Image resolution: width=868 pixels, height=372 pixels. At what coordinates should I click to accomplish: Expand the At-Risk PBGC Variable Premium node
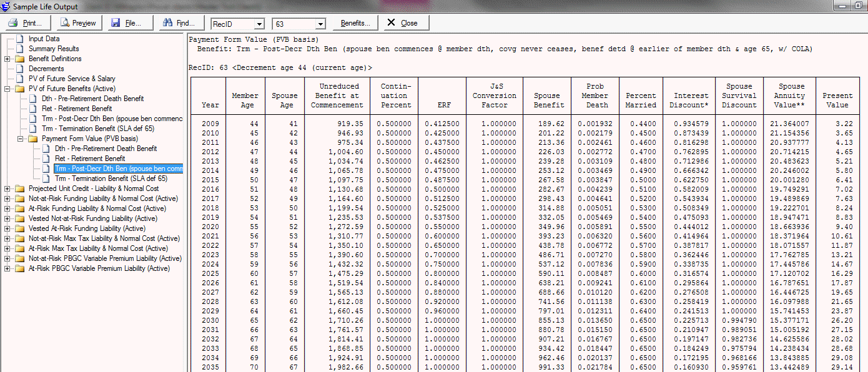pyautogui.click(x=7, y=268)
